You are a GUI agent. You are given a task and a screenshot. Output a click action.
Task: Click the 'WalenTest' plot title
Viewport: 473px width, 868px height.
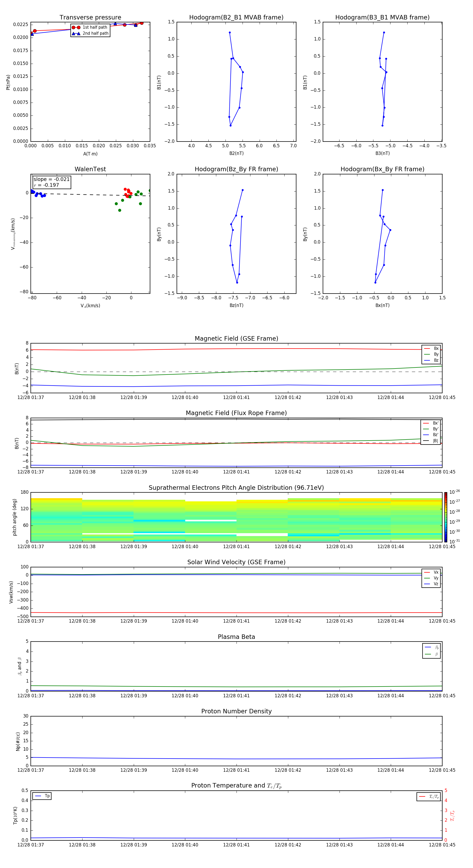tap(90, 169)
